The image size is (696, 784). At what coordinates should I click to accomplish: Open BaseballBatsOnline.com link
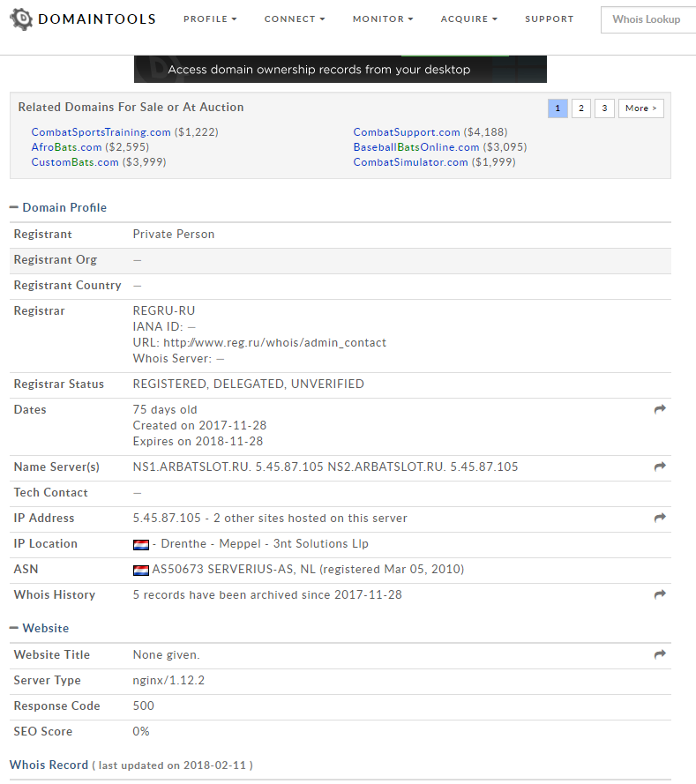[x=416, y=147]
